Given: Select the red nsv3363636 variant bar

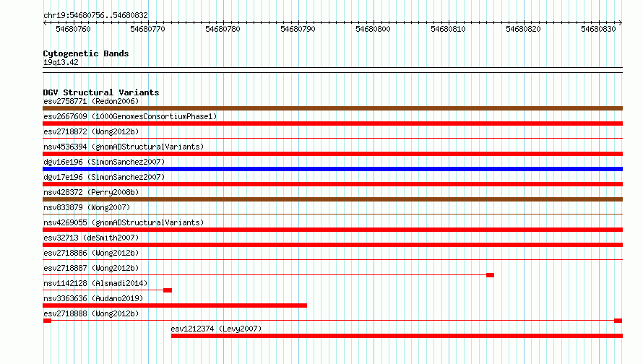Looking at the screenshot, I should pos(175,305).
